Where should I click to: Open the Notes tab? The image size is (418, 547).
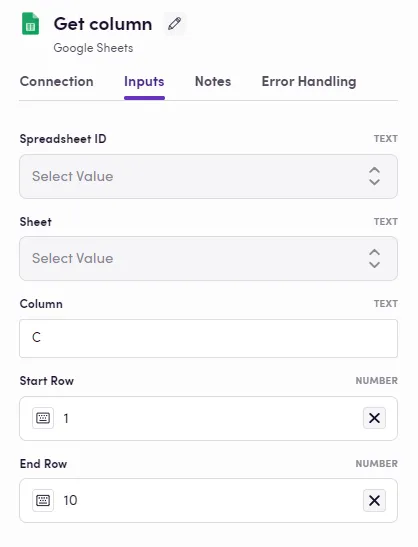click(x=213, y=82)
